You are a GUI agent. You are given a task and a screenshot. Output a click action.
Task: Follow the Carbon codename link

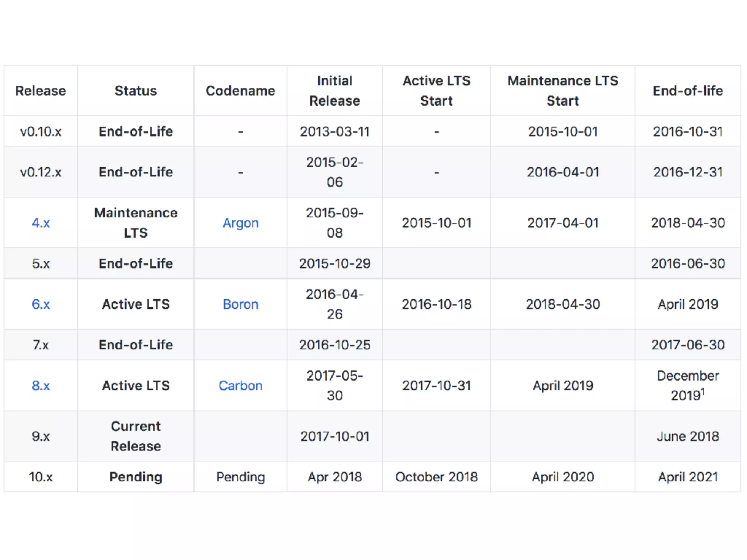(240, 385)
